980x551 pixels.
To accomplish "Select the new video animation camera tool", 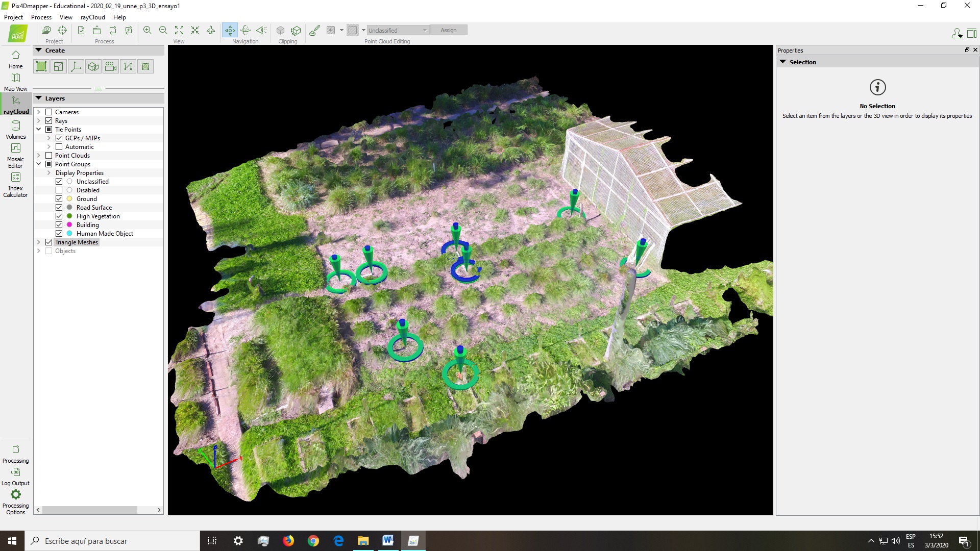I will (x=110, y=66).
